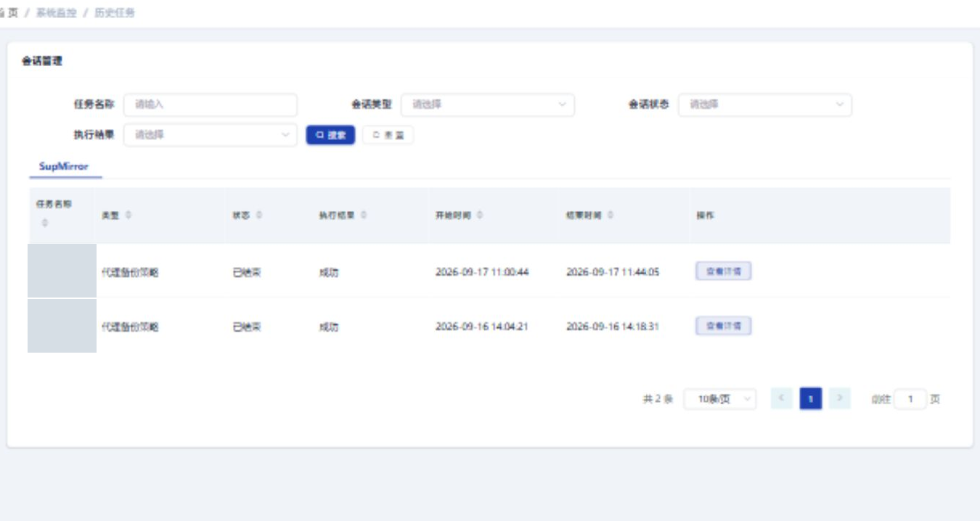Sort rows by 结束时间
980x521 pixels.
[x=611, y=215]
